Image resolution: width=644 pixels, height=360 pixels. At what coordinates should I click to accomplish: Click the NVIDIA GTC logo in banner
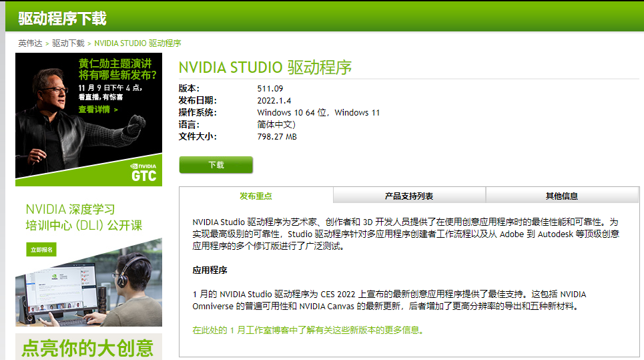(x=143, y=172)
